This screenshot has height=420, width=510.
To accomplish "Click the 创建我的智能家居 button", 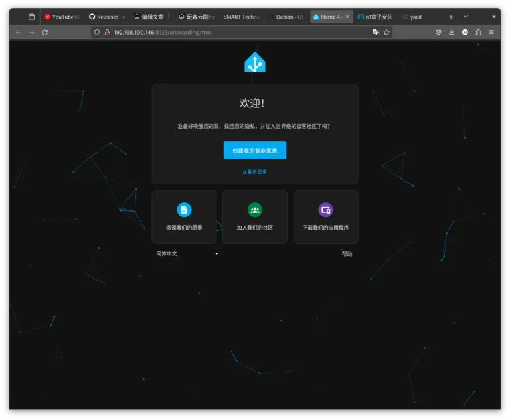I will [255, 150].
